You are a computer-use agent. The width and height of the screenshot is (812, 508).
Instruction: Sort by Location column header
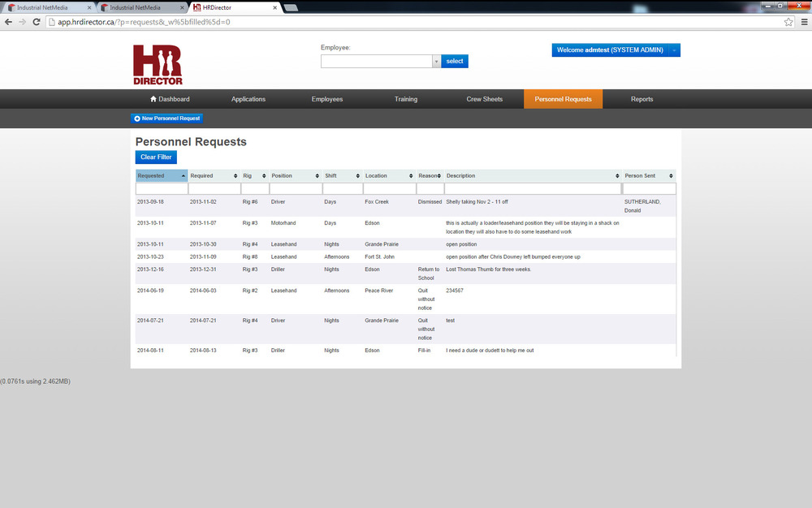tap(389, 176)
